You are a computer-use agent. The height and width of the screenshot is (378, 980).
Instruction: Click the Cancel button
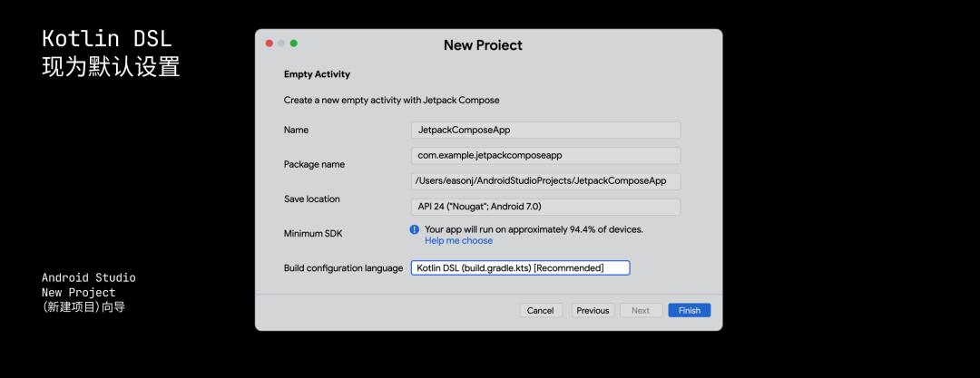click(x=541, y=311)
